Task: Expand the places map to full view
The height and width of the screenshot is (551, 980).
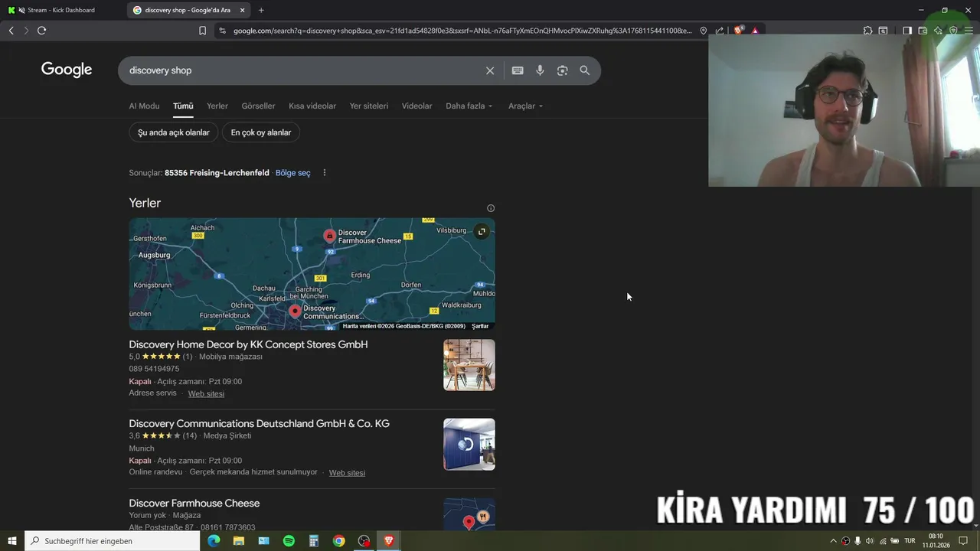Action: (482, 231)
